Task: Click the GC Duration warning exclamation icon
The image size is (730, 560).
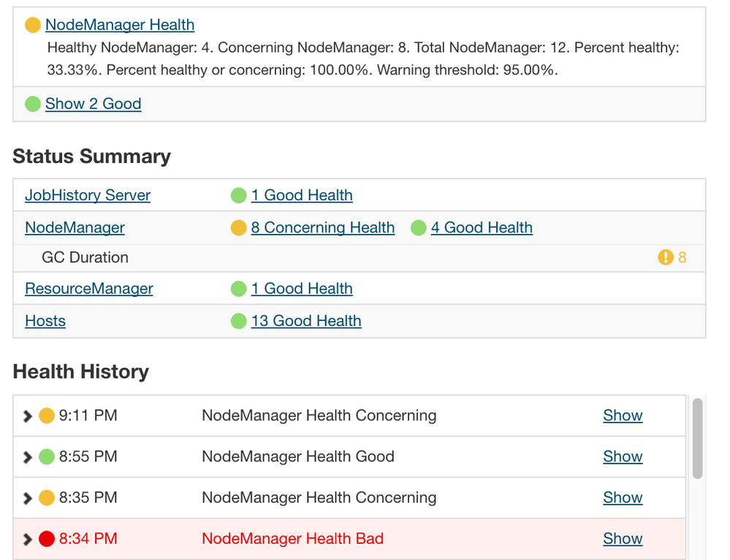Action: click(x=665, y=257)
